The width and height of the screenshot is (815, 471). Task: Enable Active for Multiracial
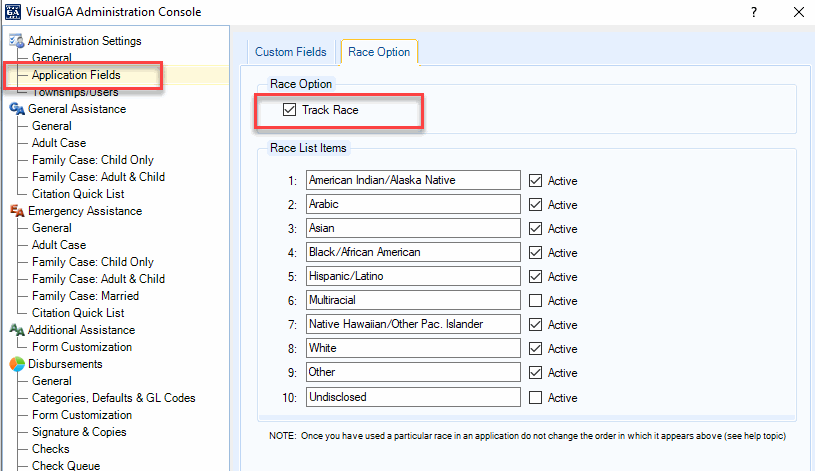click(535, 300)
